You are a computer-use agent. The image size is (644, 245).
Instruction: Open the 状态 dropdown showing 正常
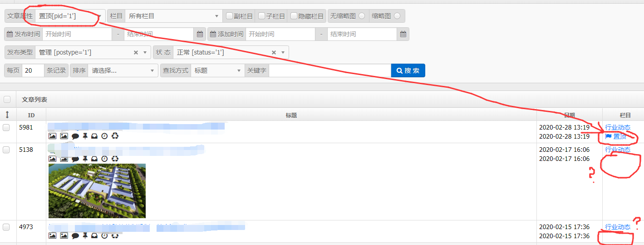tap(231, 52)
